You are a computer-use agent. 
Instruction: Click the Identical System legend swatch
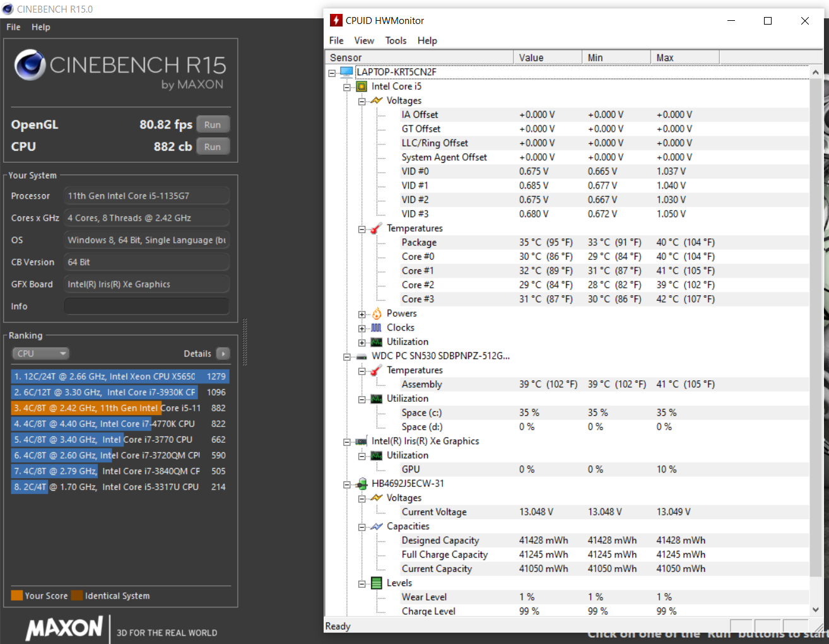click(77, 595)
